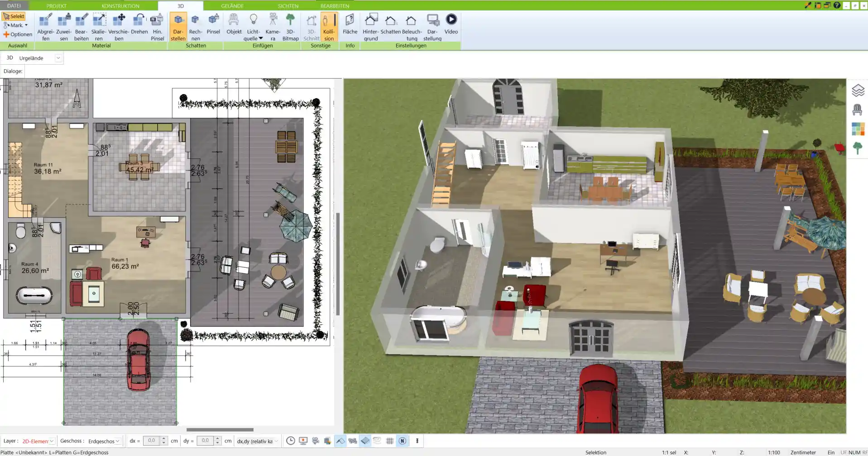Insert an Objekt from the ribbon

pyautogui.click(x=234, y=24)
